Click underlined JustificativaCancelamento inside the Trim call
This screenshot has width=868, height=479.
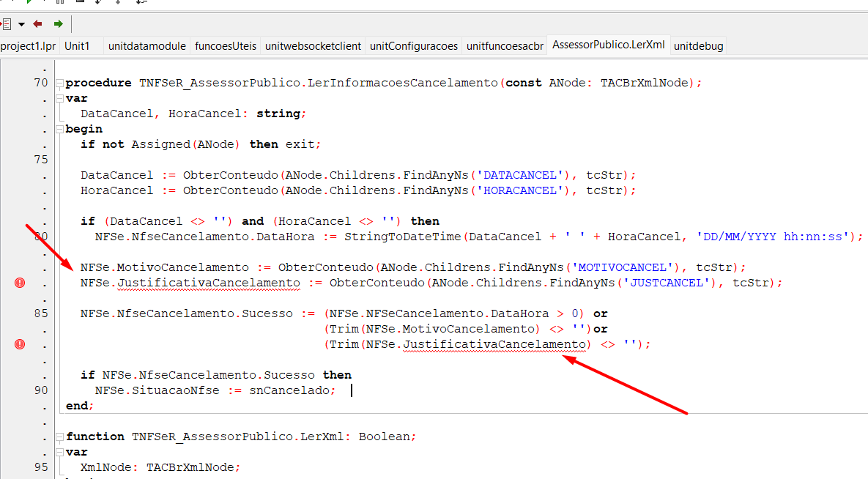click(x=494, y=344)
